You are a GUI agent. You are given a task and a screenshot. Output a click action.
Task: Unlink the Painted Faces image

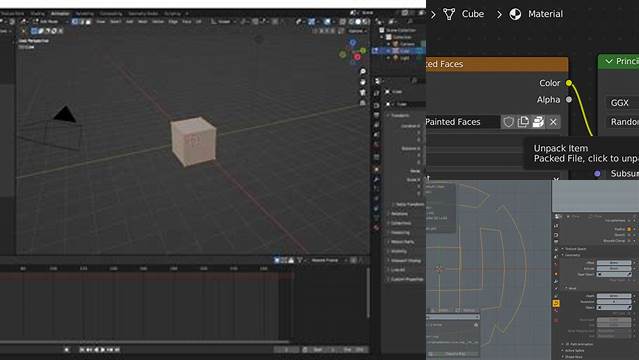[553, 122]
